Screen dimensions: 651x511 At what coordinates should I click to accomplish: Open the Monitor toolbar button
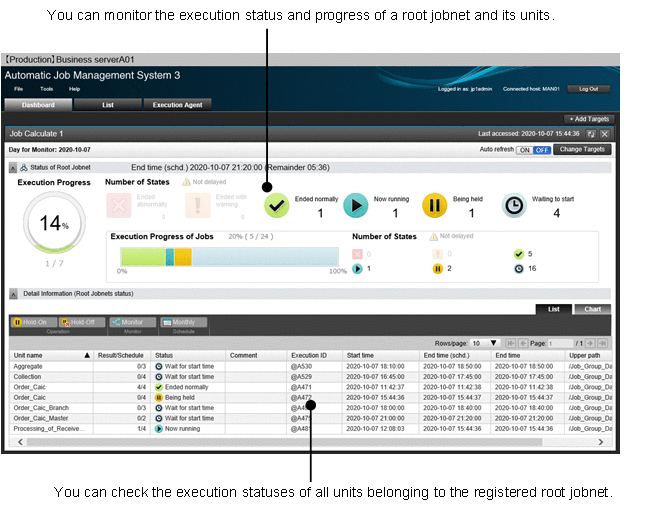[x=128, y=323]
